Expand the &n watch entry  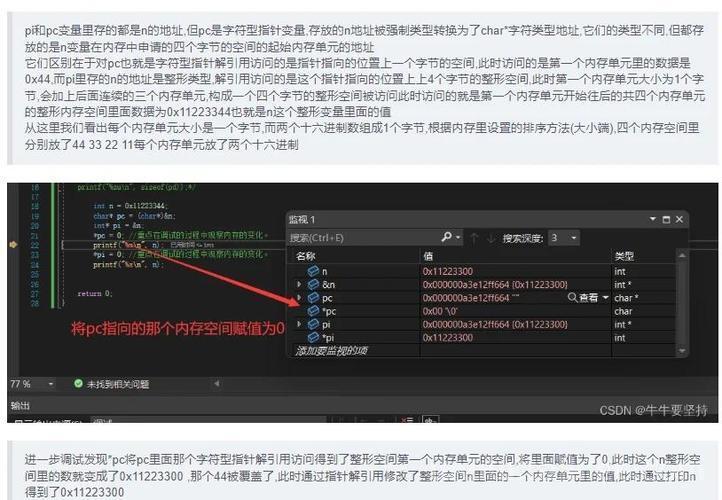[299, 284]
